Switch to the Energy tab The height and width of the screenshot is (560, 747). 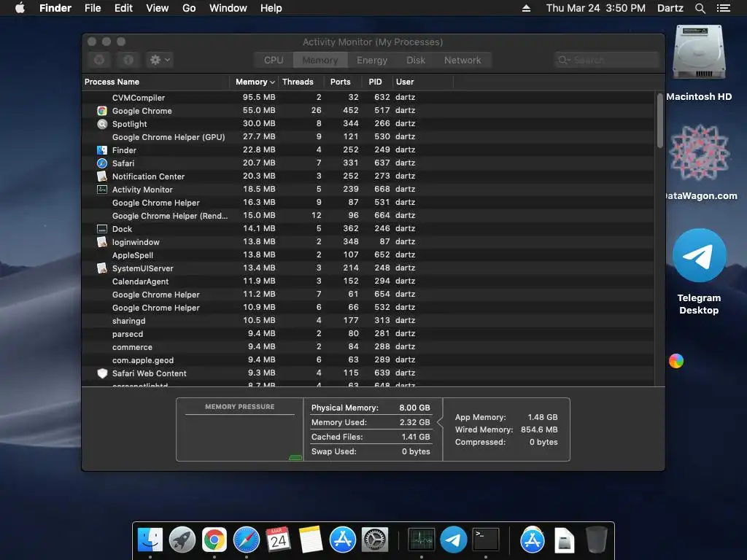coord(372,60)
